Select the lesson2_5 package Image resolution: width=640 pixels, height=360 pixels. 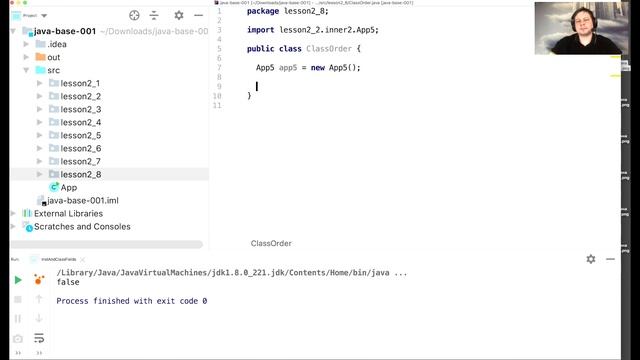pyautogui.click(x=81, y=136)
